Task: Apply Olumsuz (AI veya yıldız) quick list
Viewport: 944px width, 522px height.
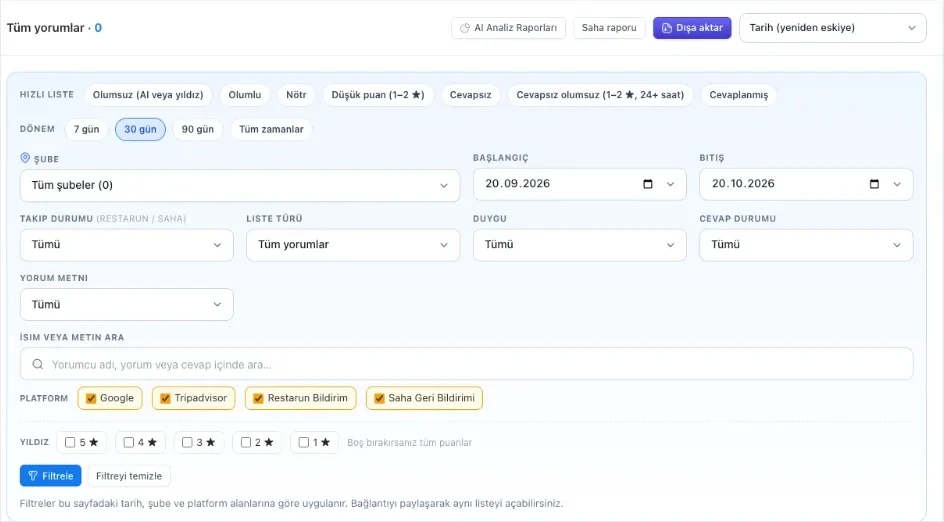Action: [x=148, y=95]
